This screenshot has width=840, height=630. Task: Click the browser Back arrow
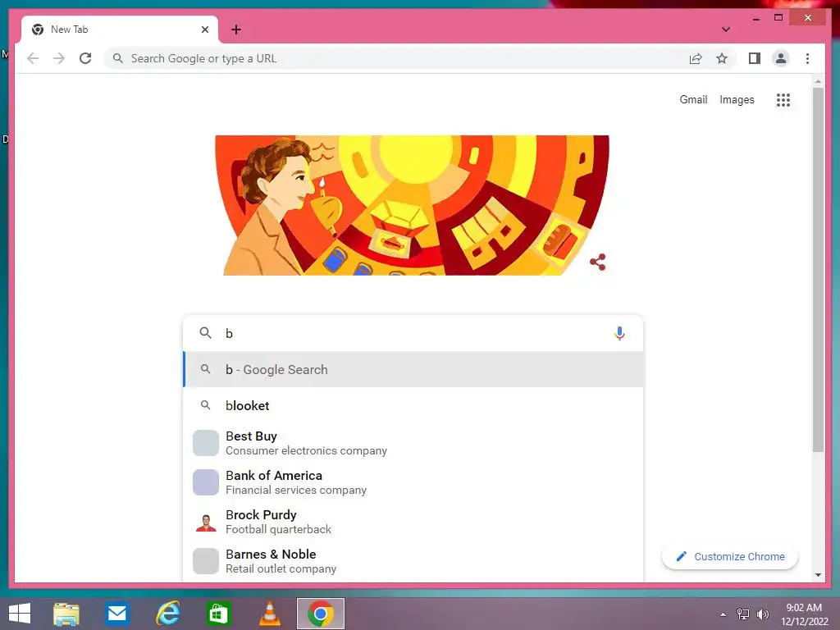coord(33,58)
